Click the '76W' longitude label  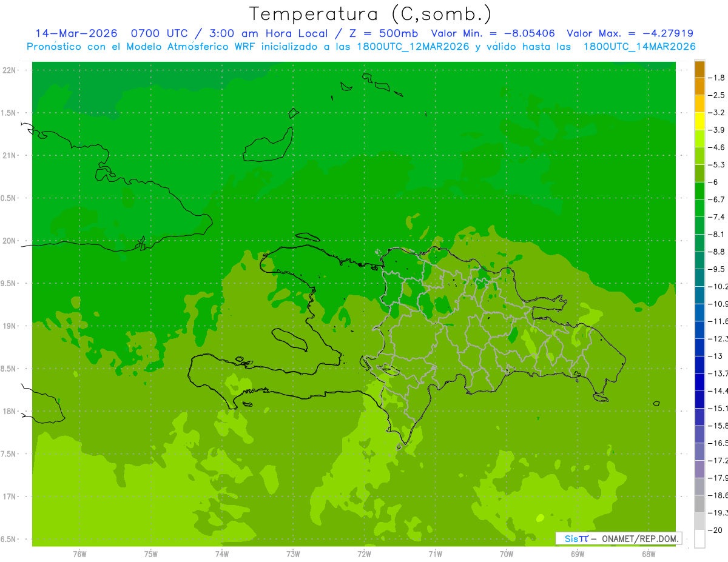click(79, 554)
